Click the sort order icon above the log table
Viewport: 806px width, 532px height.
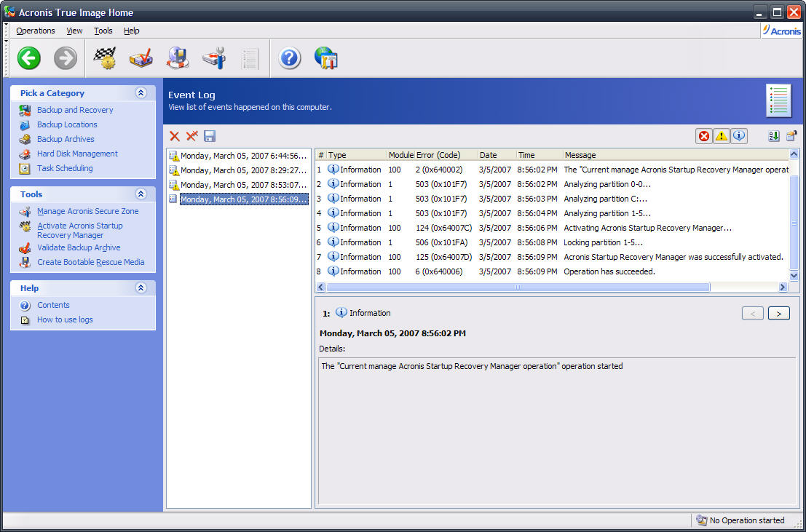774,136
